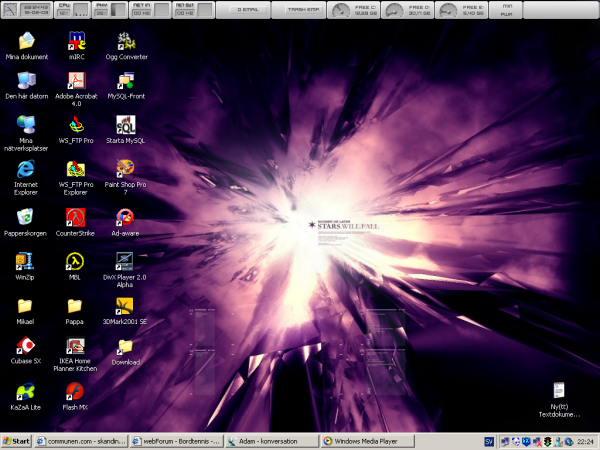Click the Start button
This screenshot has height=450, width=600.
[x=16, y=441]
